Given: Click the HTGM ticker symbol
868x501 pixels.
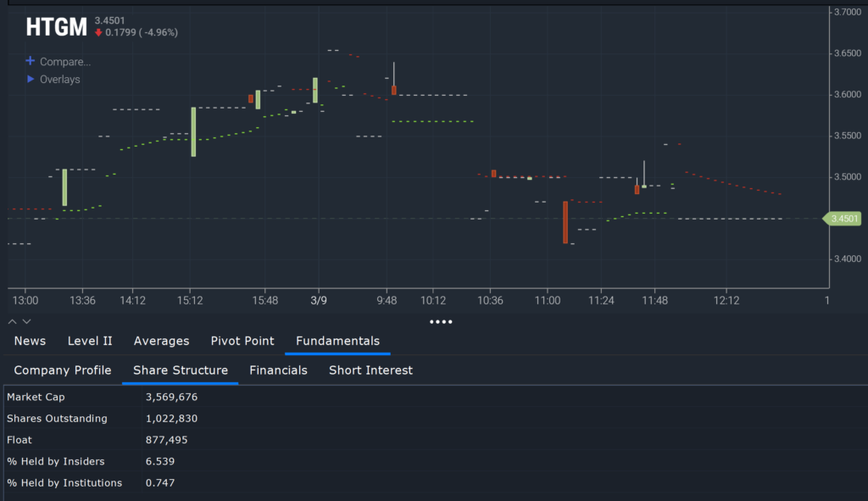Looking at the screenshot, I should [56, 26].
